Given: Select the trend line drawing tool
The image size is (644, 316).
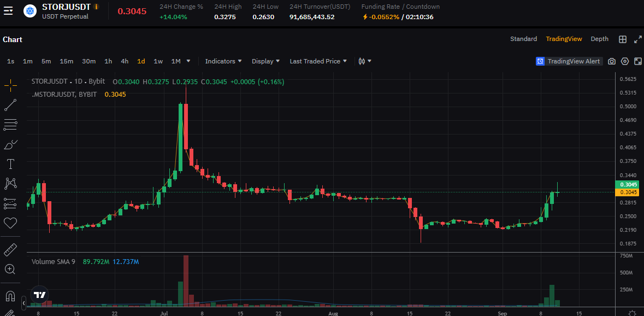Looking at the screenshot, I should (x=10, y=105).
